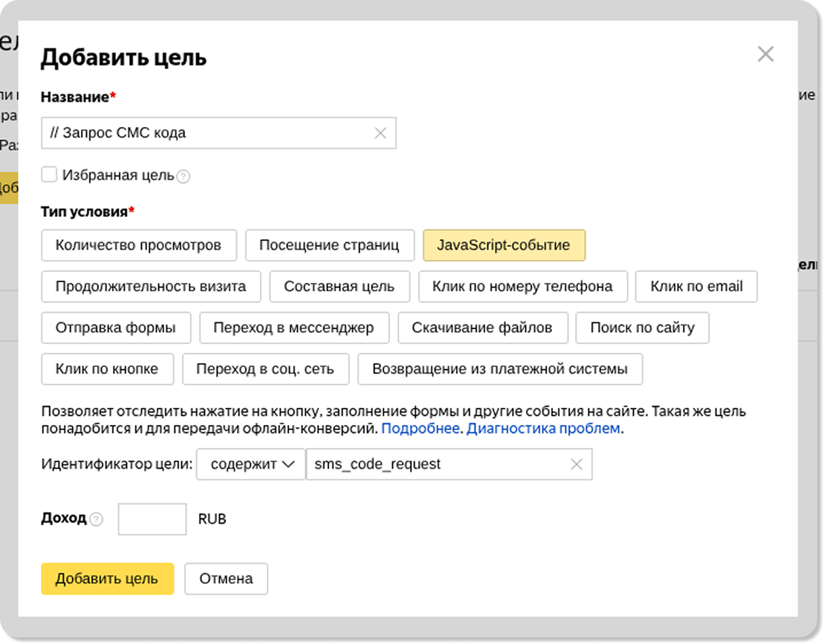
Task: Click the Подробнее link
Action: point(420,429)
